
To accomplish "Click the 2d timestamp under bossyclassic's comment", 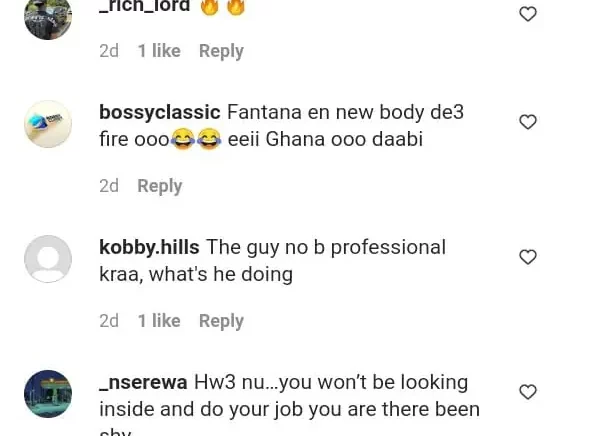I will (x=109, y=186).
